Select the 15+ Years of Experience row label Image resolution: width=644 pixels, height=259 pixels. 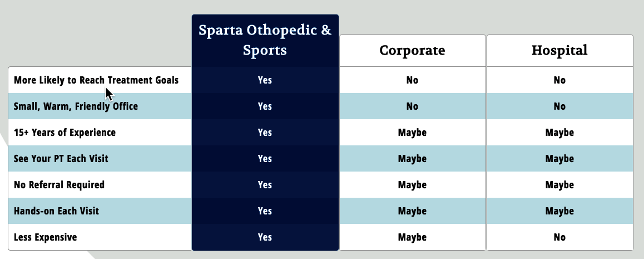point(65,133)
